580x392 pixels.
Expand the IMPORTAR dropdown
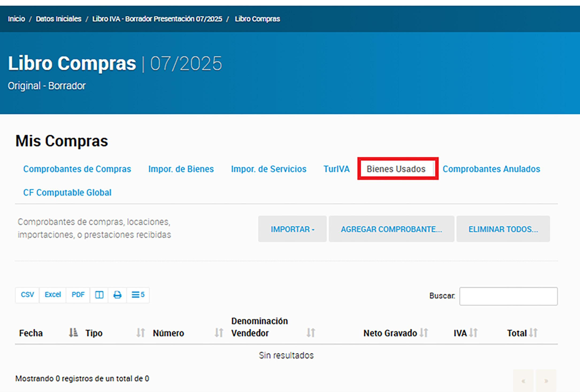coord(292,229)
